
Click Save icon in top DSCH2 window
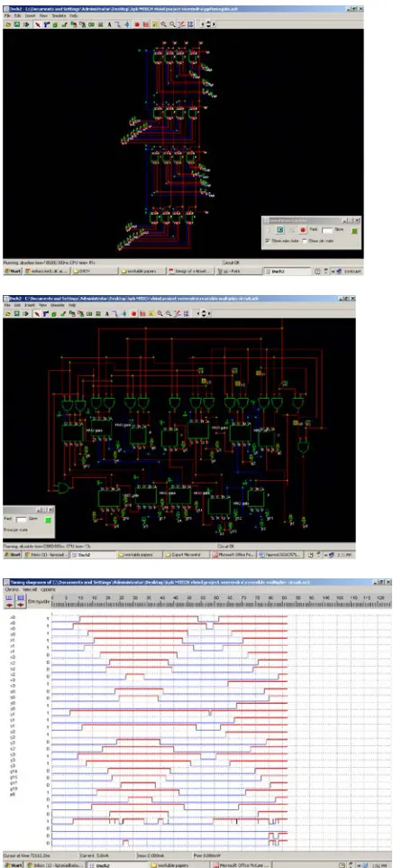tap(16, 24)
